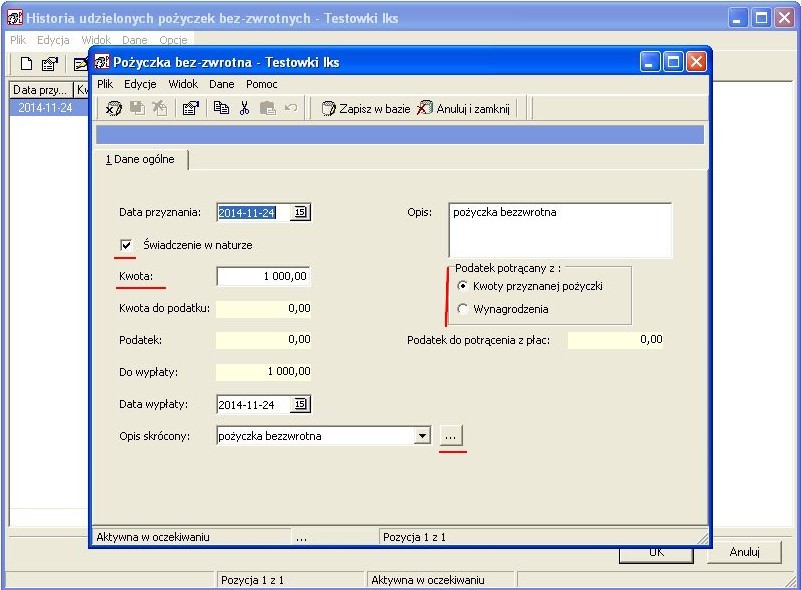Select Kwoty przyznanej pożyczki radio option
Image resolution: width=801 pixels, height=590 pixels.
(462, 286)
